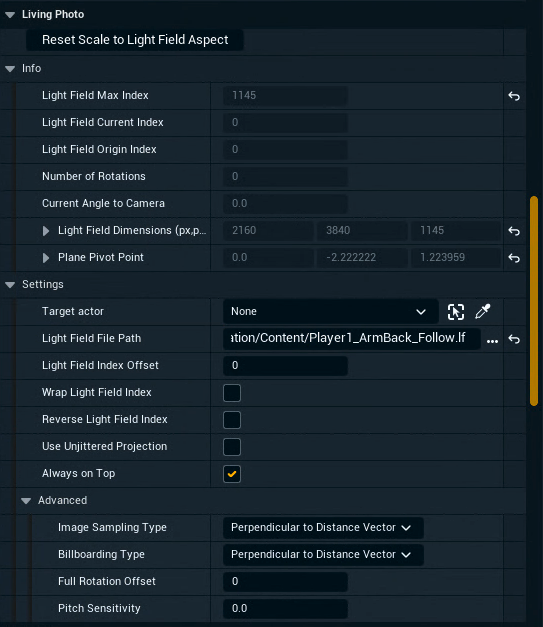The width and height of the screenshot is (543, 627).
Task: Toggle Use Unjittered Projection checkbox
Action: click(x=232, y=447)
